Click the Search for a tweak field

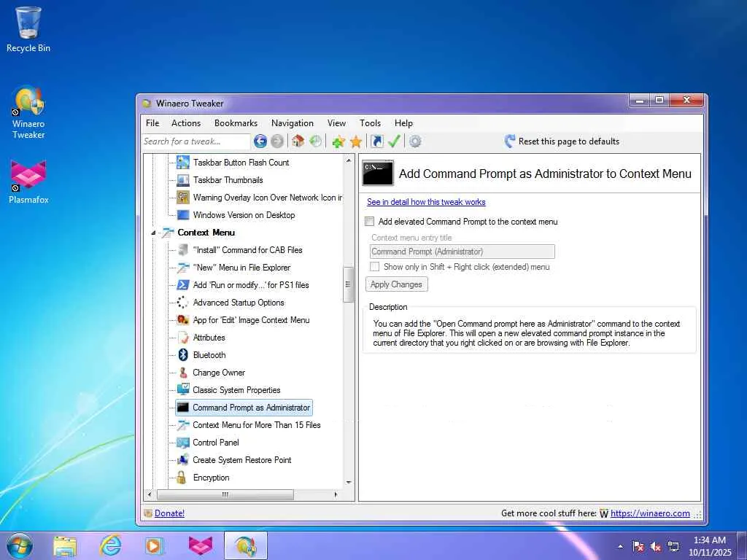point(196,141)
